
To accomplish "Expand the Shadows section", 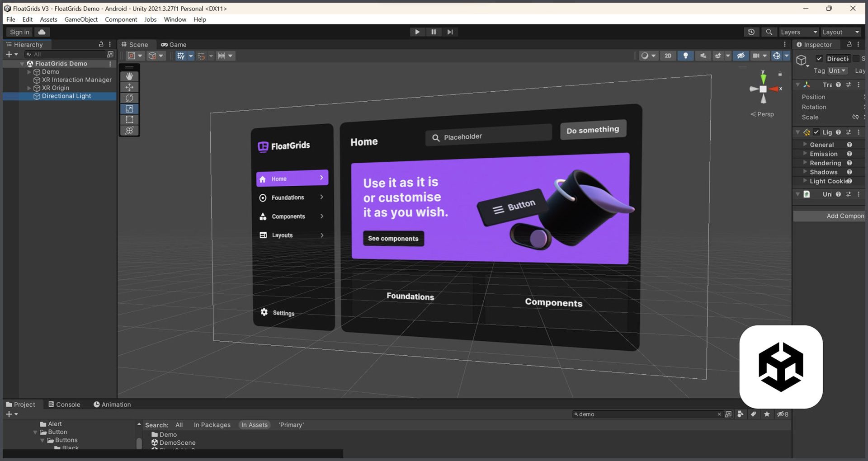I will pyautogui.click(x=805, y=172).
